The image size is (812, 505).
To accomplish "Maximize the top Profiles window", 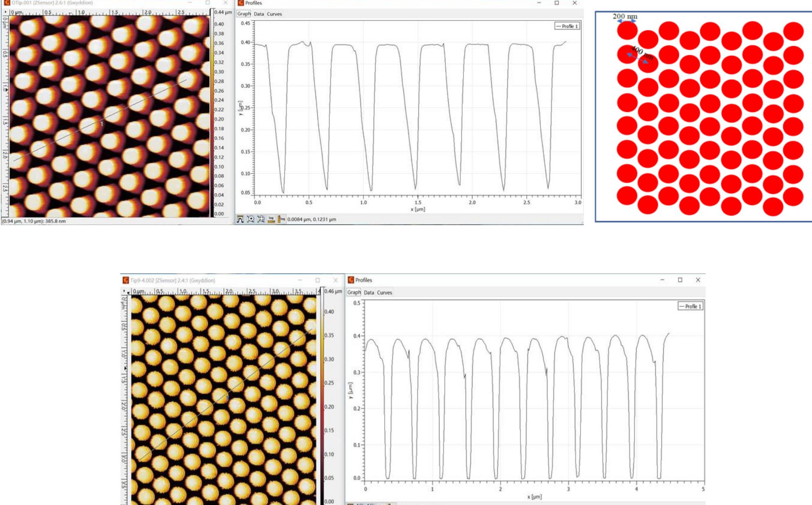I will coord(557,3).
